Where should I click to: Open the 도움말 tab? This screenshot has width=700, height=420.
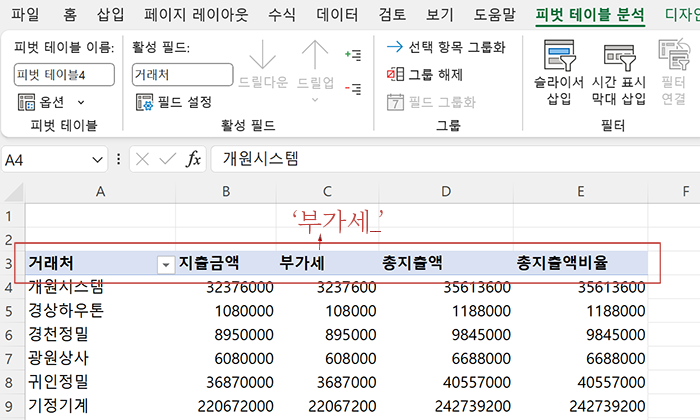click(494, 15)
